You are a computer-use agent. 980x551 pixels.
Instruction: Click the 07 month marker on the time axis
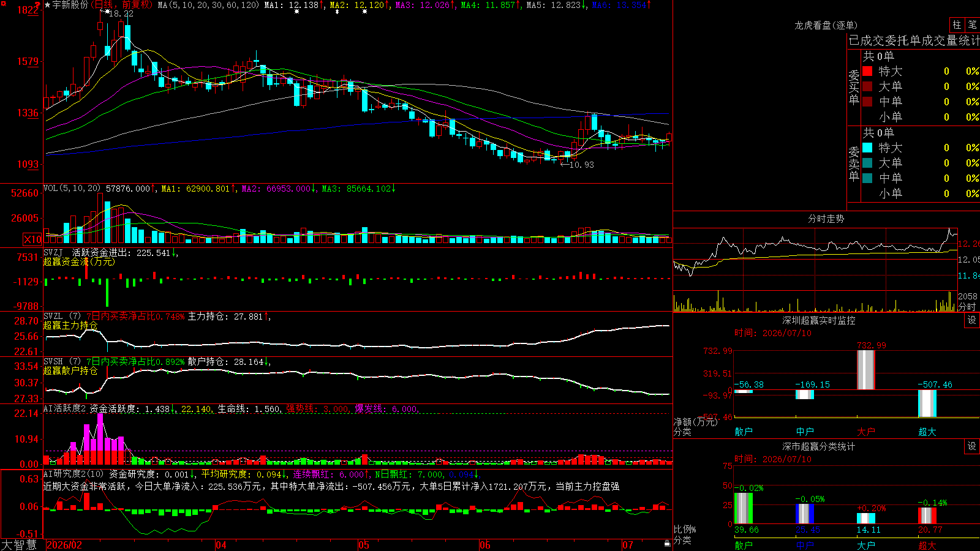click(x=628, y=545)
